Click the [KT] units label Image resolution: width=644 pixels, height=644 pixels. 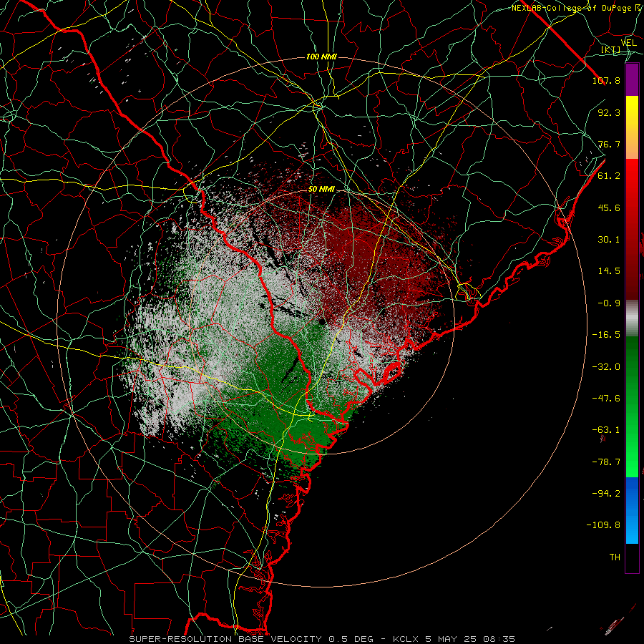point(611,49)
